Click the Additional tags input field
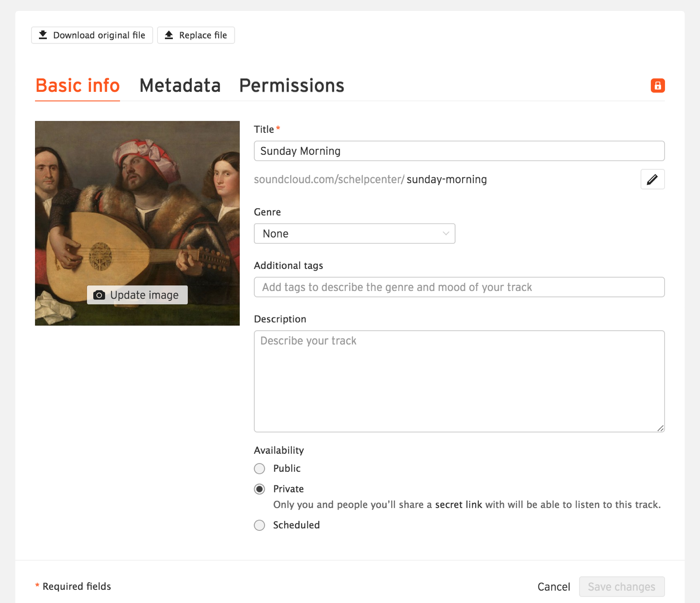Viewport: 700px width, 603px height. (x=459, y=287)
